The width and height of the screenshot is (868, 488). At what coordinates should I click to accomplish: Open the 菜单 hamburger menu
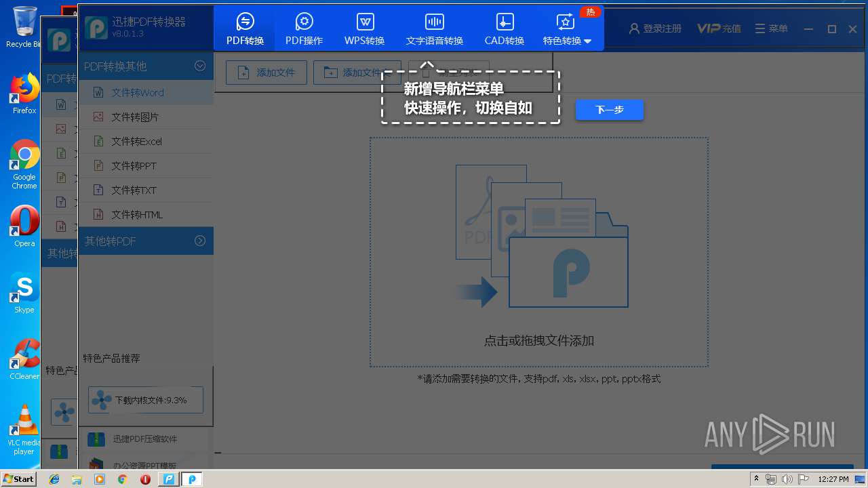[x=772, y=28]
